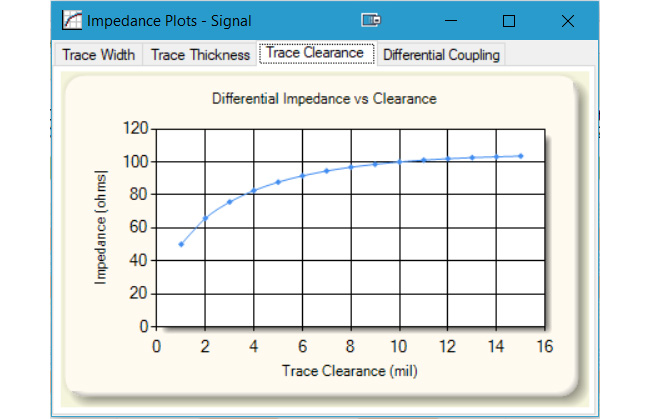Click the data point at 3 mil clearance
Image resolution: width=650 pixels, height=419 pixels.
pyautogui.click(x=230, y=202)
